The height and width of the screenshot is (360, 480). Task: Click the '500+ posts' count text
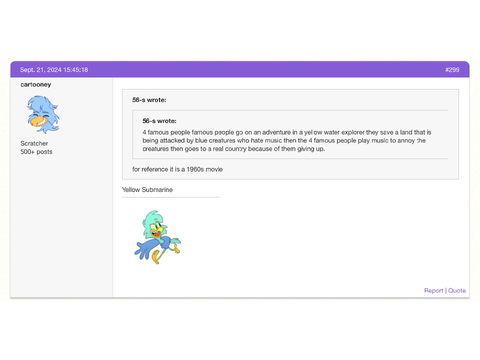pyautogui.click(x=36, y=152)
